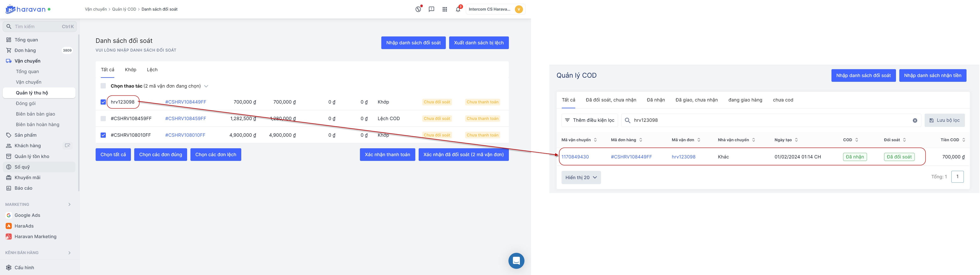Click the Xác nhận thanh toán button
The image size is (980, 275).
387,155
